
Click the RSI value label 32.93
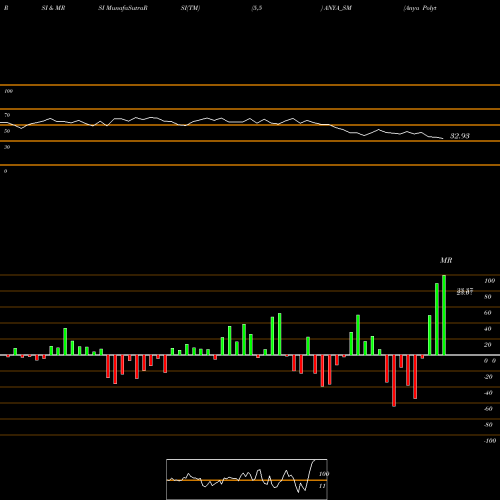coord(460,136)
